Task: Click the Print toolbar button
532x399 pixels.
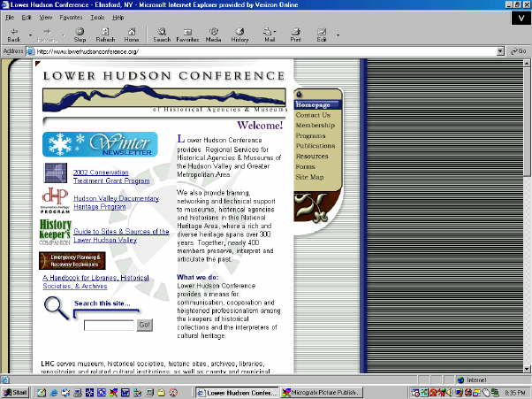Action: pyautogui.click(x=295, y=35)
